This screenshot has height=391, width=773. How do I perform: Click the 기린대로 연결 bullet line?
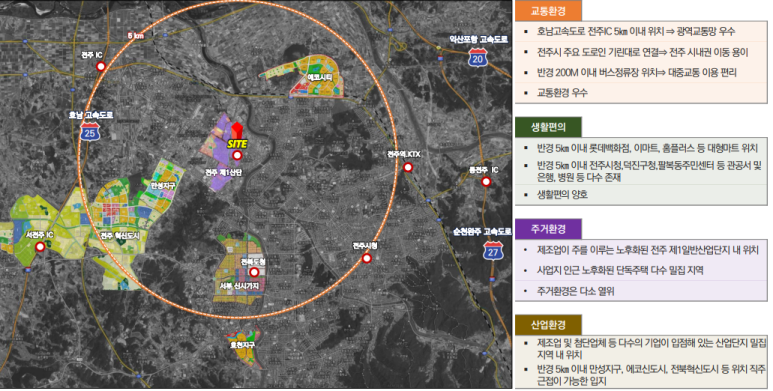642,52
